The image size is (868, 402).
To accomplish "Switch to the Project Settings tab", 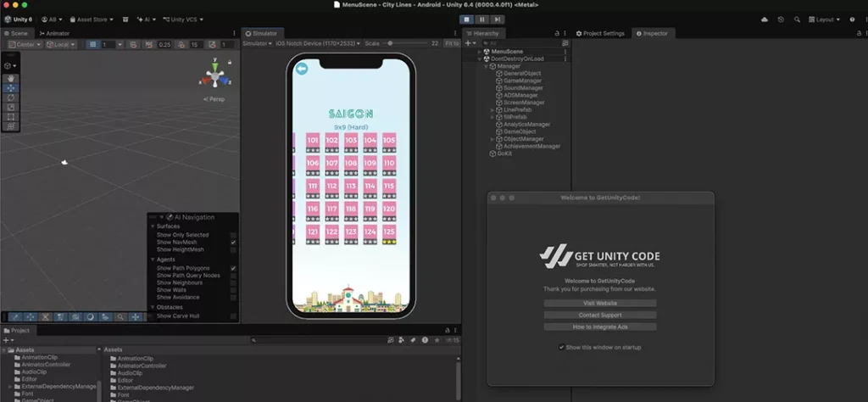I will coord(600,33).
